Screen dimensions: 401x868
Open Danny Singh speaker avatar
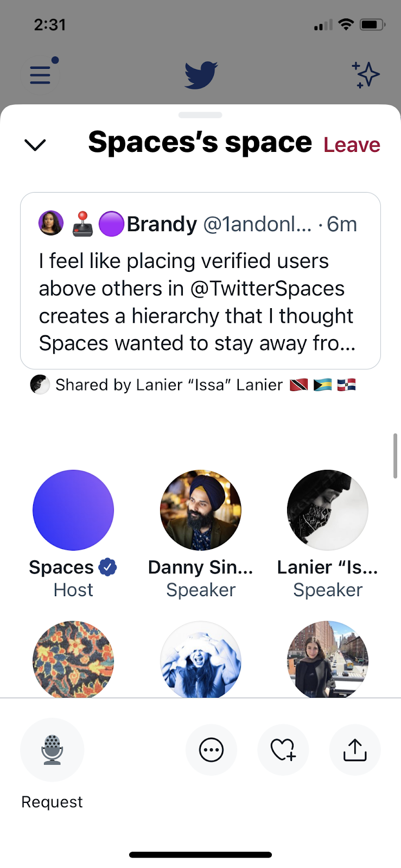click(201, 510)
